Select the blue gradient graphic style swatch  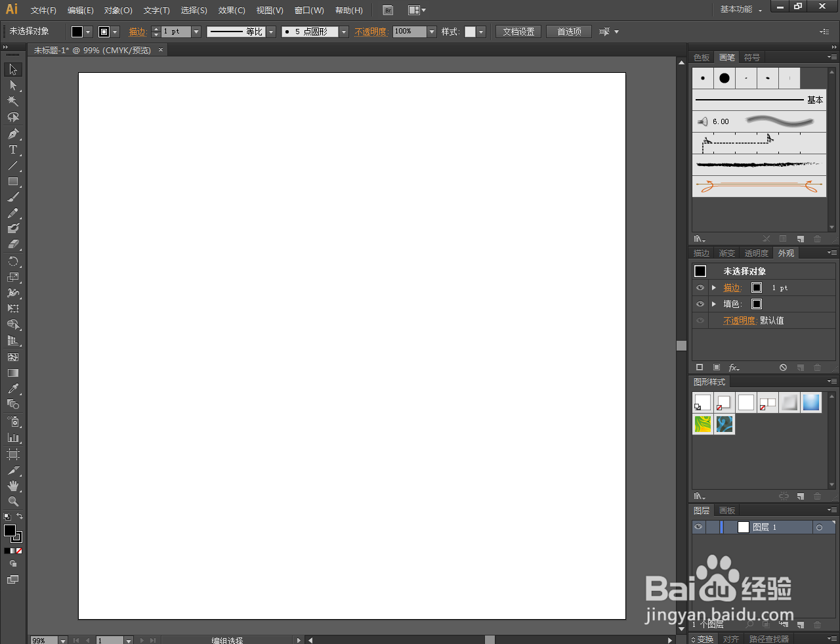tap(811, 402)
